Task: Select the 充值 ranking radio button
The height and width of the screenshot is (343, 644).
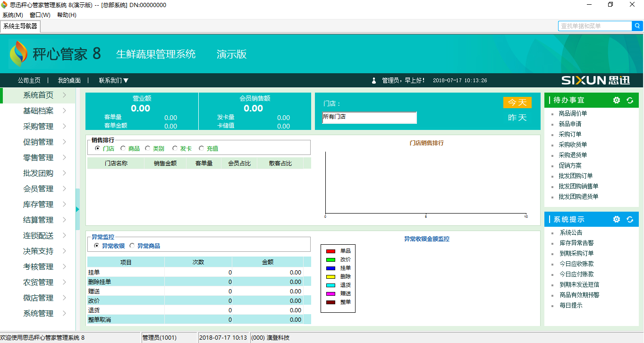Action: point(202,148)
